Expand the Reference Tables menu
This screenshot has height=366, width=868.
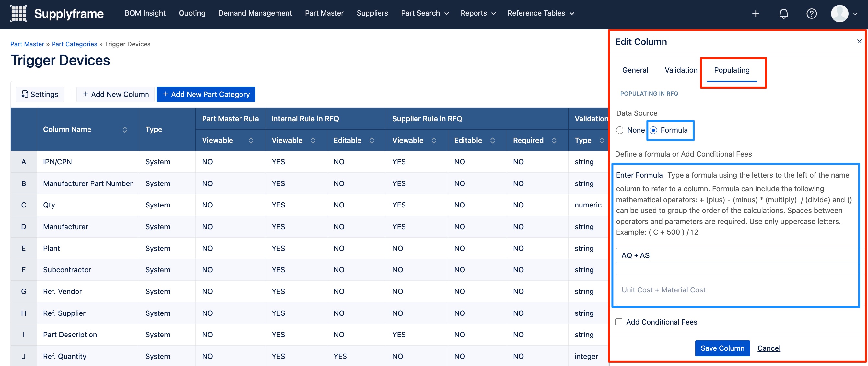tap(541, 13)
